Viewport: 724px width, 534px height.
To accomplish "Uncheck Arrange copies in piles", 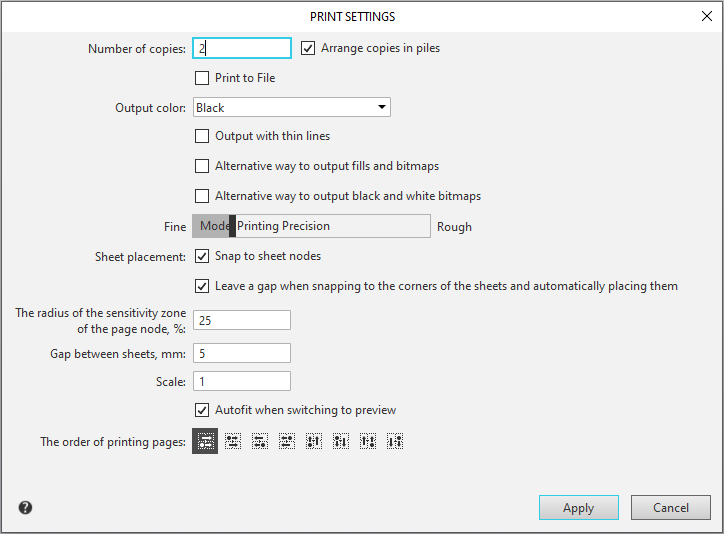I will [308, 48].
